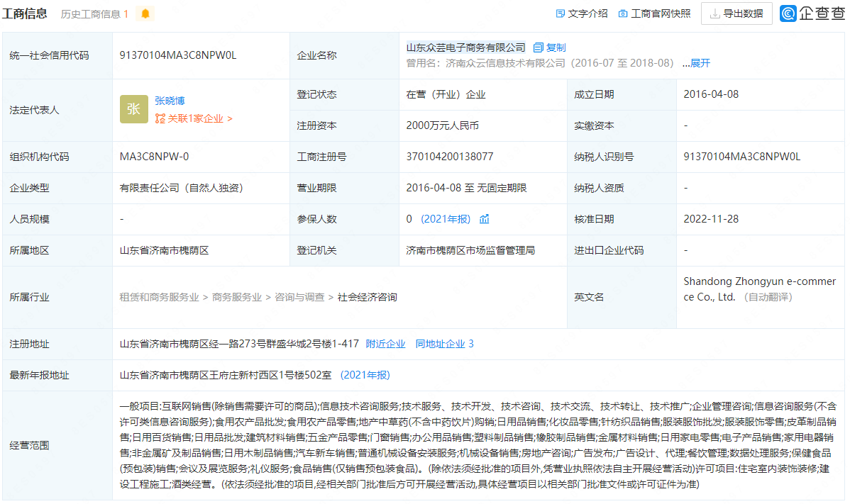Copy company name with 复制 icon
The width and height of the screenshot is (850, 504).
click(538, 47)
